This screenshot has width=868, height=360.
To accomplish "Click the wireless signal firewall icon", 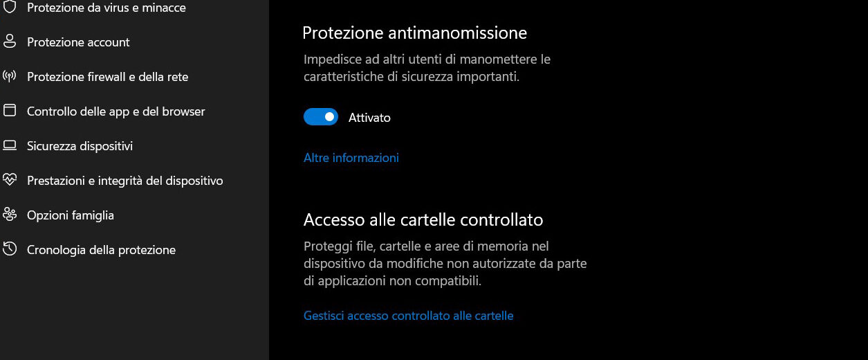I will pyautogui.click(x=10, y=76).
